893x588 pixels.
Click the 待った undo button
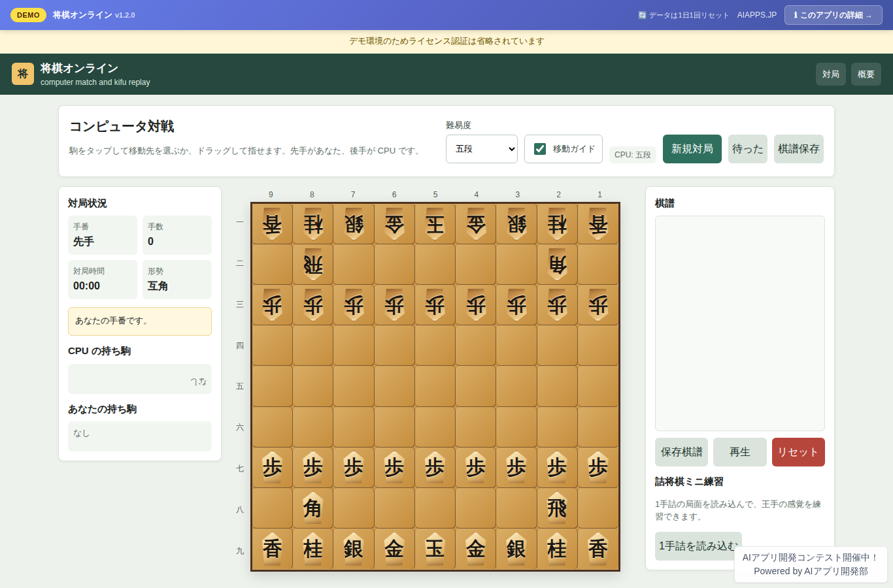pos(748,149)
